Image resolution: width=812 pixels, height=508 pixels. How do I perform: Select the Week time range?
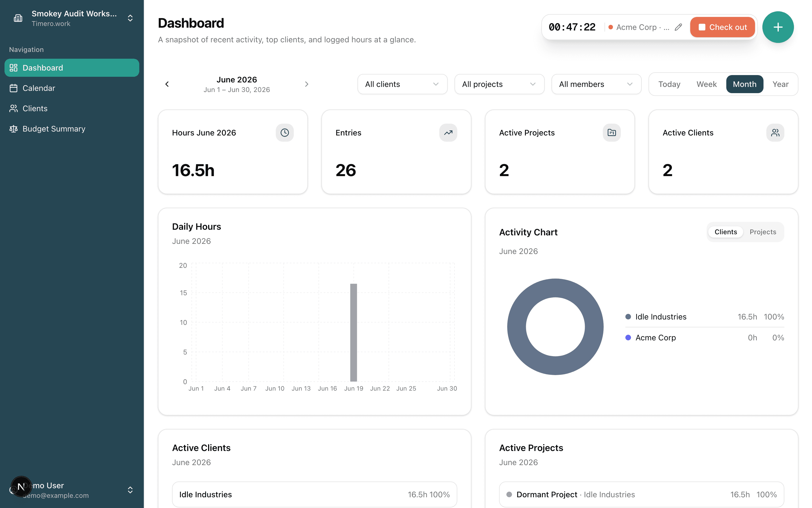click(x=706, y=84)
